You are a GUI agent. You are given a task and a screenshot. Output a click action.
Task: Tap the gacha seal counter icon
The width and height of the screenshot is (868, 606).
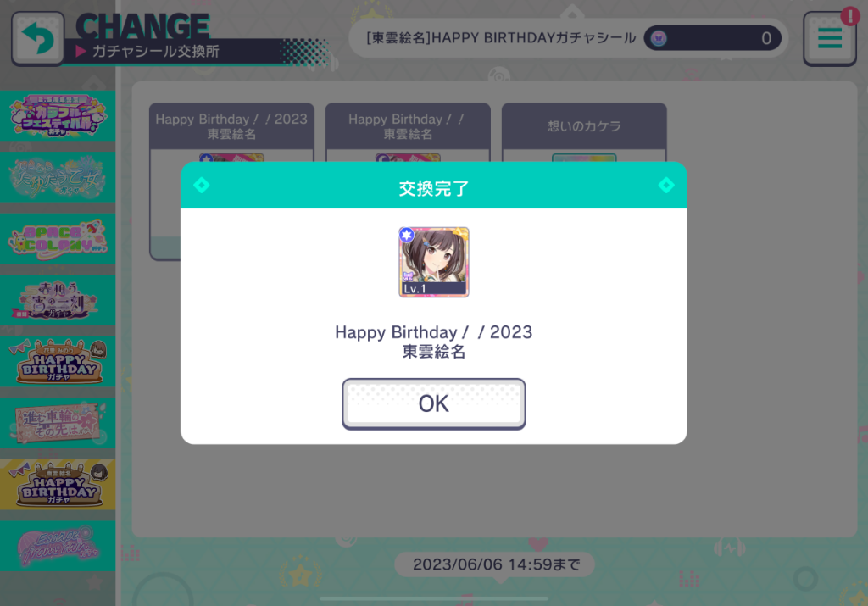658,38
